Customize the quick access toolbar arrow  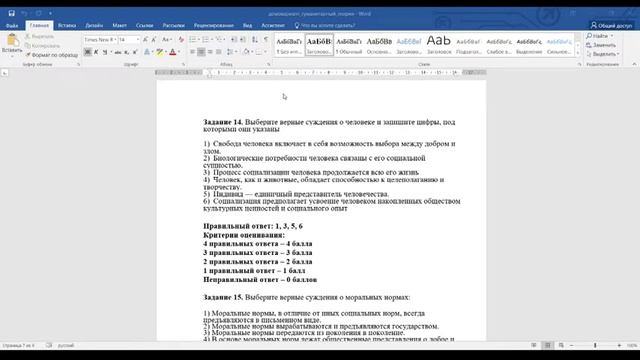[x=50, y=13]
